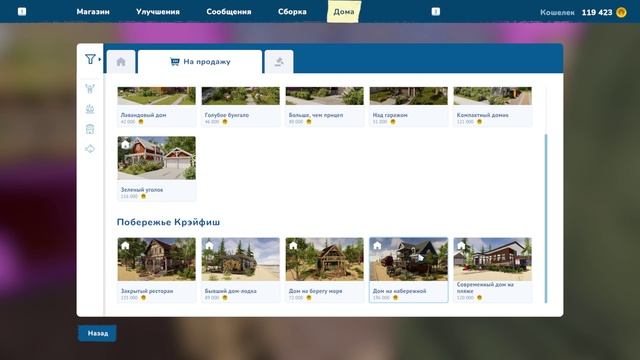Select the Голубое бунгало listing
Screen dimensions: 640x360
[x=240, y=107]
